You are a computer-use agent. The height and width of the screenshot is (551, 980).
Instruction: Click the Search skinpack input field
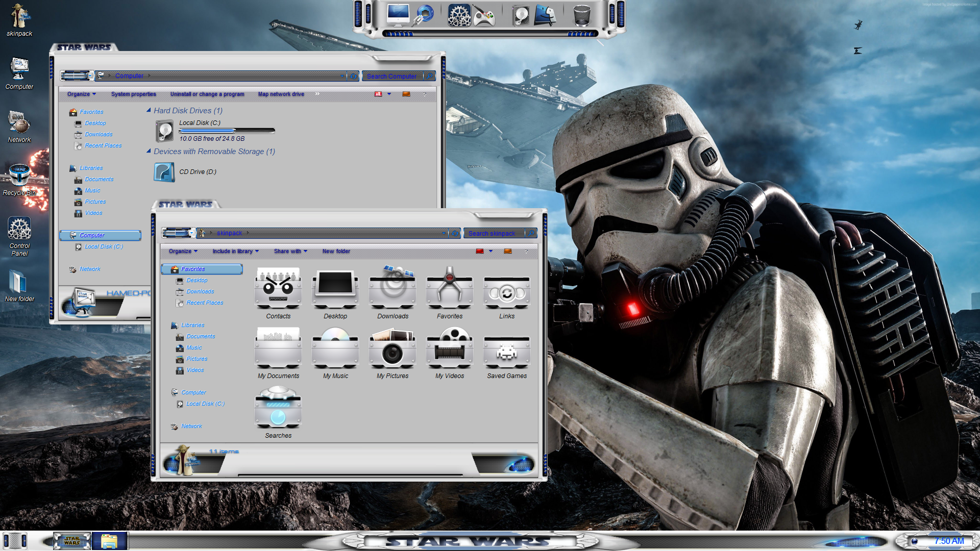[x=493, y=233]
